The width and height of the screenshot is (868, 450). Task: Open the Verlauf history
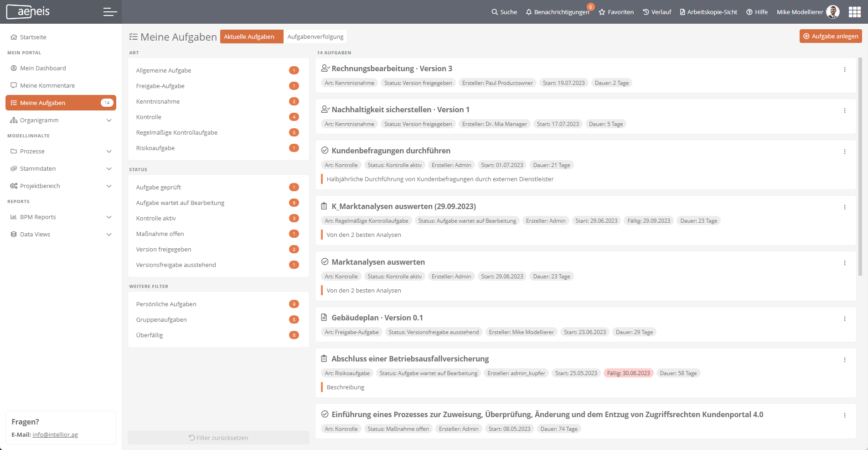(x=657, y=12)
